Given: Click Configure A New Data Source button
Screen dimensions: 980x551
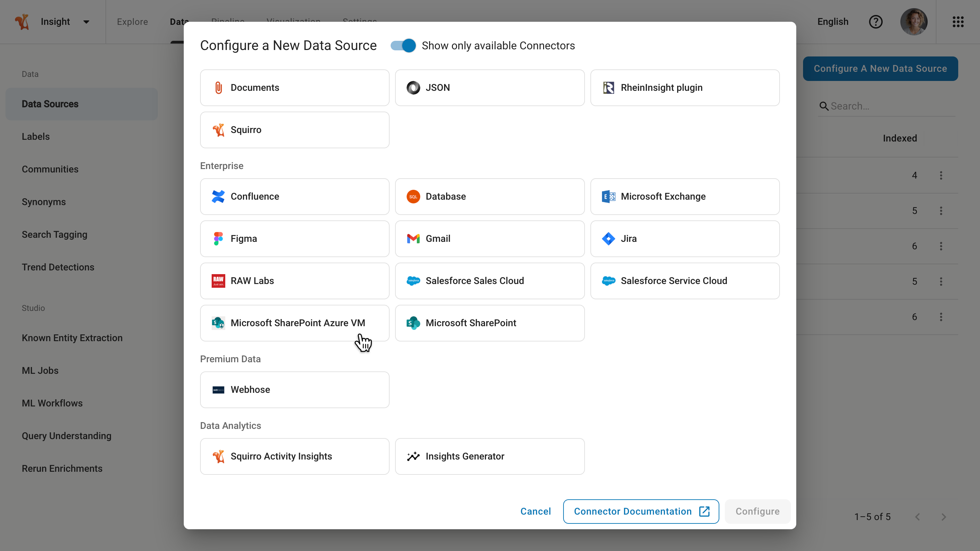Looking at the screenshot, I should (880, 68).
